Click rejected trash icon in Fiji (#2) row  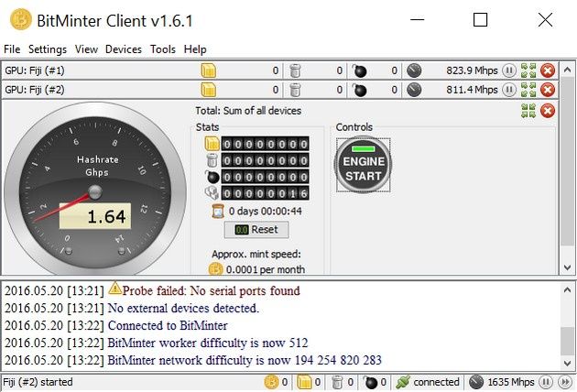(x=295, y=90)
